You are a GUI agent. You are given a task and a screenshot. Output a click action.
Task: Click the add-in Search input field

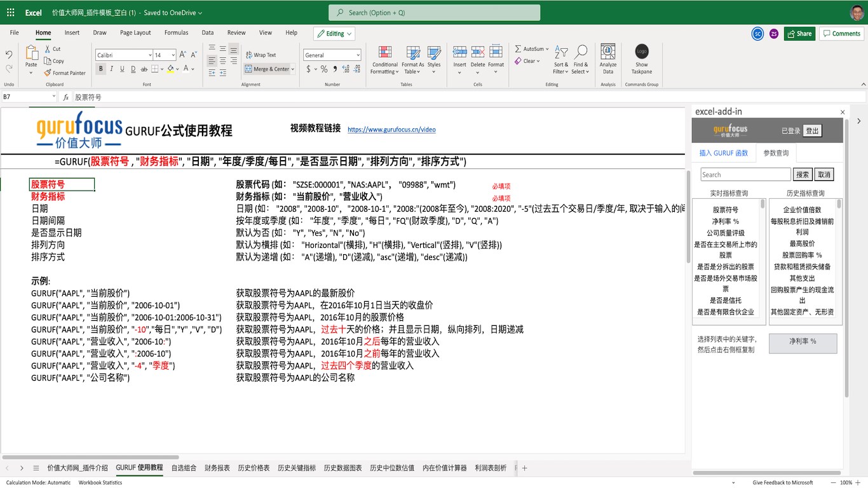[745, 175]
